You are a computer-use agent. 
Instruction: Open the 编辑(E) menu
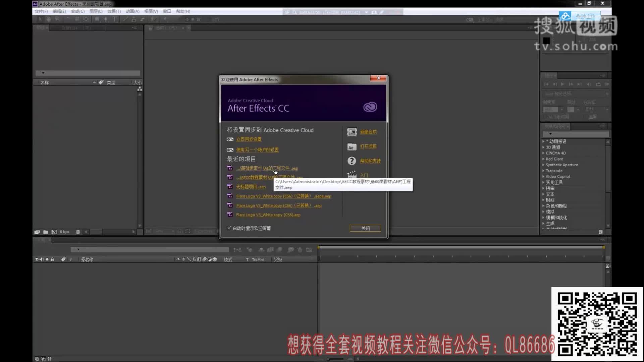(59, 11)
